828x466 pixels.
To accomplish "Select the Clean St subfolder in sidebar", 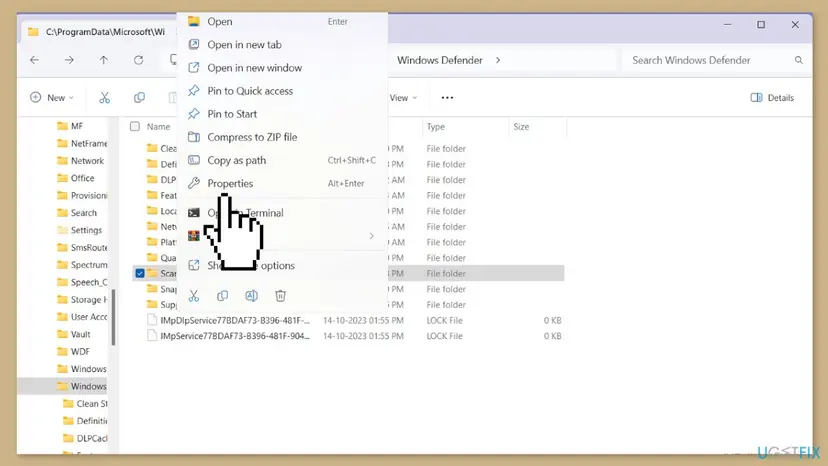I will 91,404.
